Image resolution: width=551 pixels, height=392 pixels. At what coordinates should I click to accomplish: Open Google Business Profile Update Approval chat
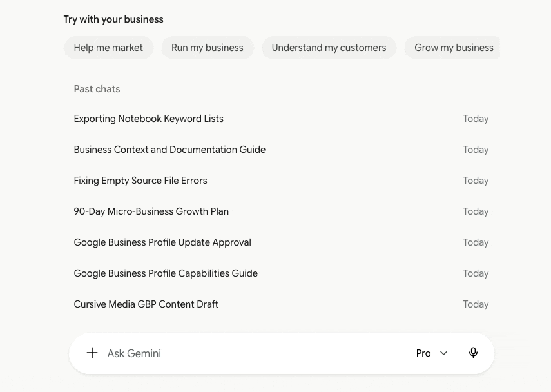281,242
